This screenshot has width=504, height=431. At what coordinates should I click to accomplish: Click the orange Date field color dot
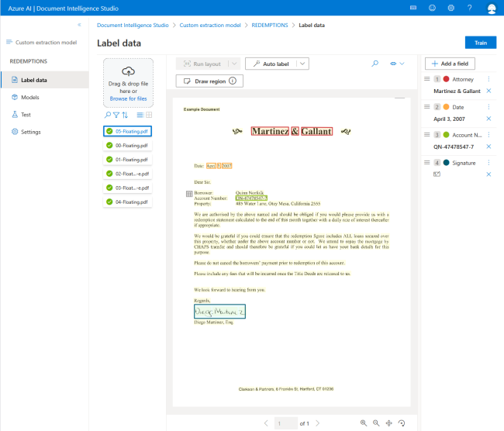[446, 106]
